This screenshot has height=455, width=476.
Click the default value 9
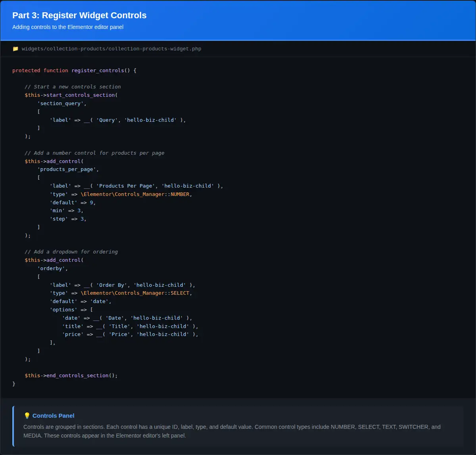point(91,202)
